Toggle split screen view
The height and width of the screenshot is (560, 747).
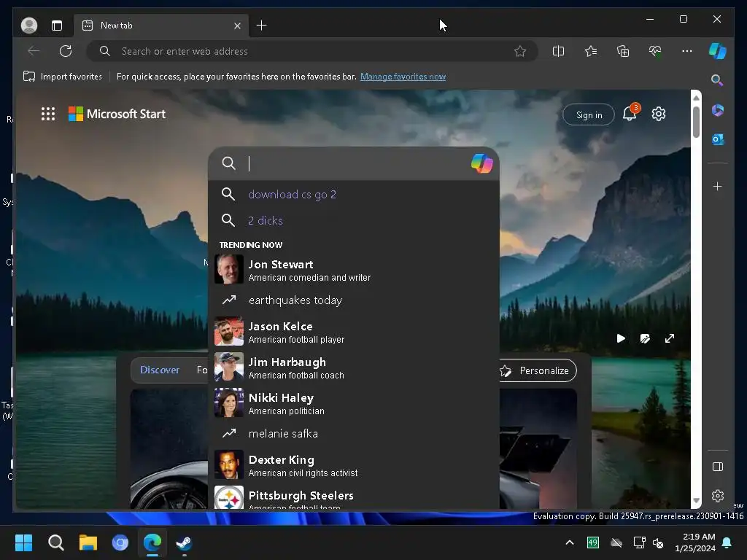[x=558, y=51]
